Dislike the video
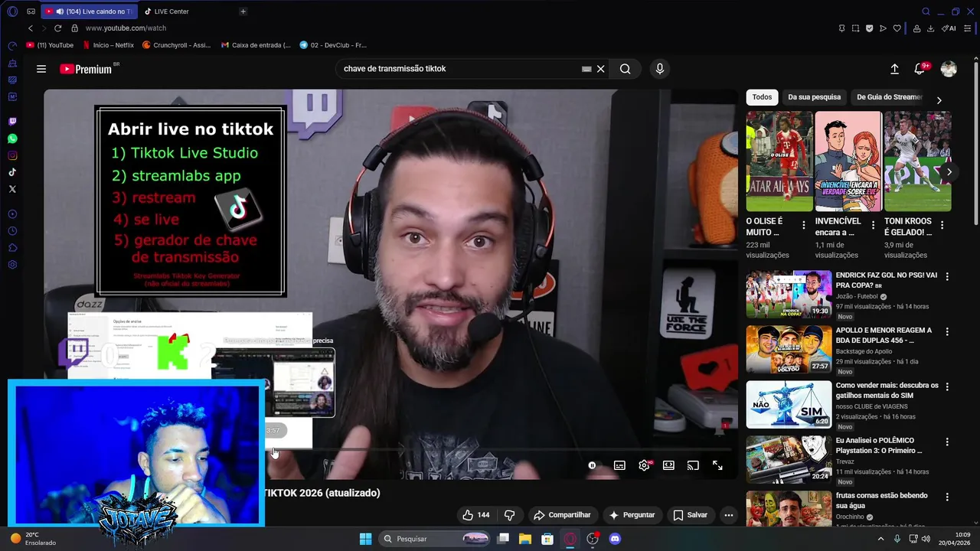 509,515
